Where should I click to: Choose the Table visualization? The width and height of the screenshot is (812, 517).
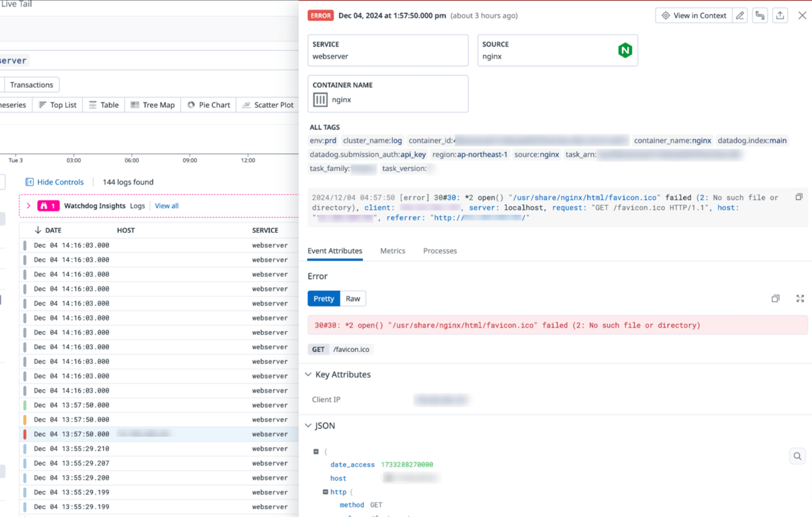pos(104,105)
